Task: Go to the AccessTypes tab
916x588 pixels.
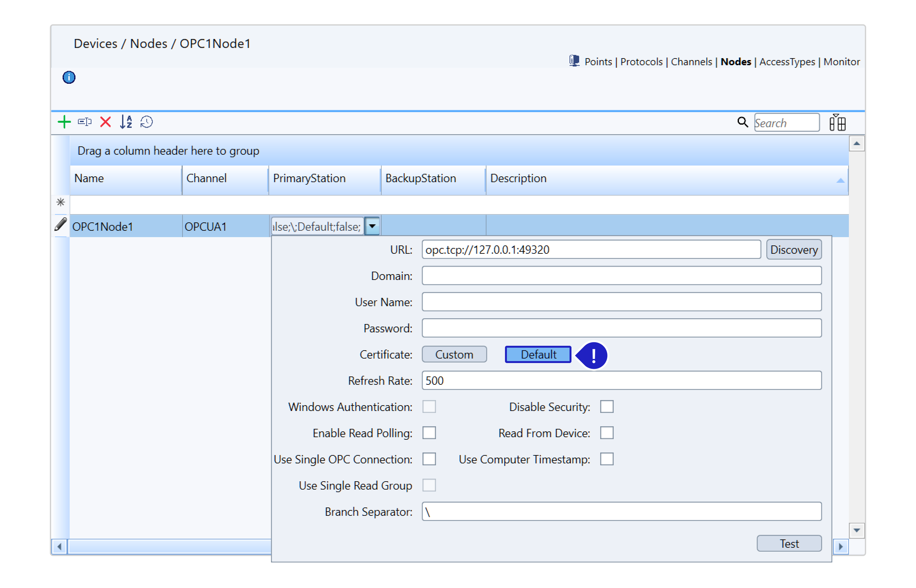Action: click(787, 62)
